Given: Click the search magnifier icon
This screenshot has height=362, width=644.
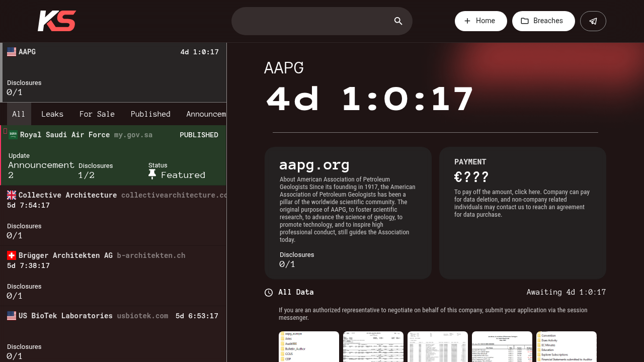Looking at the screenshot, I should (x=398, y=21).
